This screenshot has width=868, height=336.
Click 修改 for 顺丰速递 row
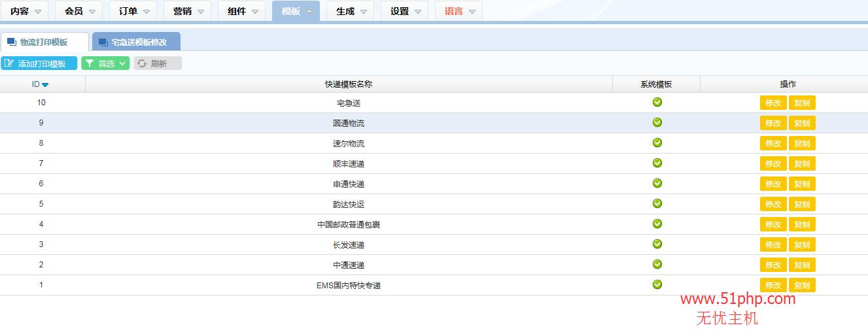click(773, 163)
